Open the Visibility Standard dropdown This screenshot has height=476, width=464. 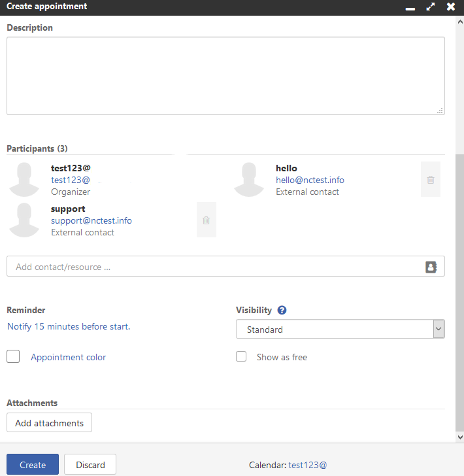click(340, 329)
